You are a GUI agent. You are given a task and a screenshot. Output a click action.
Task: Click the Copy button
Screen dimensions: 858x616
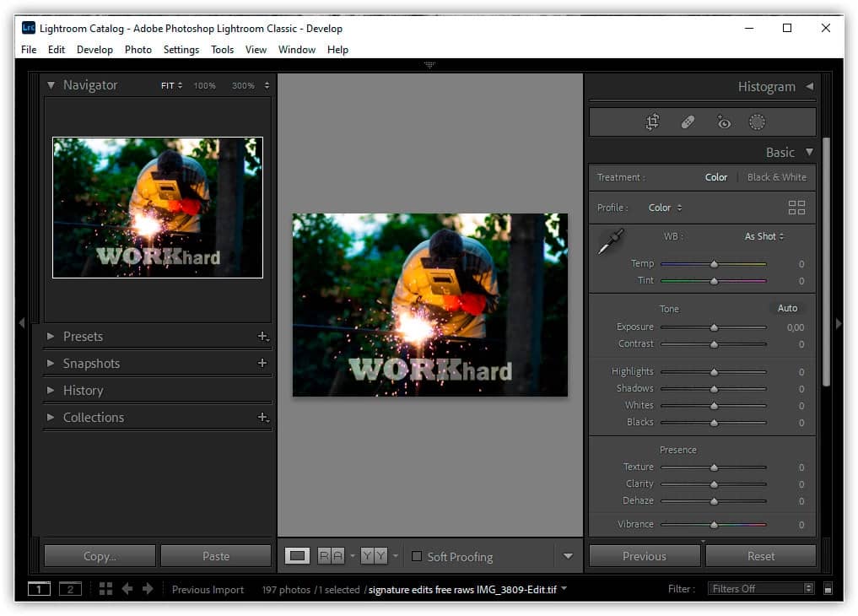[99, 555]
